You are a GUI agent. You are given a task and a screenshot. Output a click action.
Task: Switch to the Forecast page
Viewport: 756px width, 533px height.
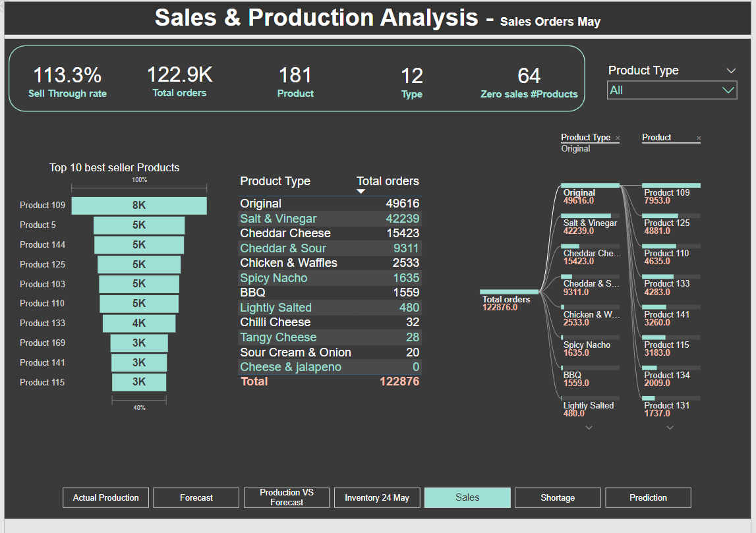196,498
